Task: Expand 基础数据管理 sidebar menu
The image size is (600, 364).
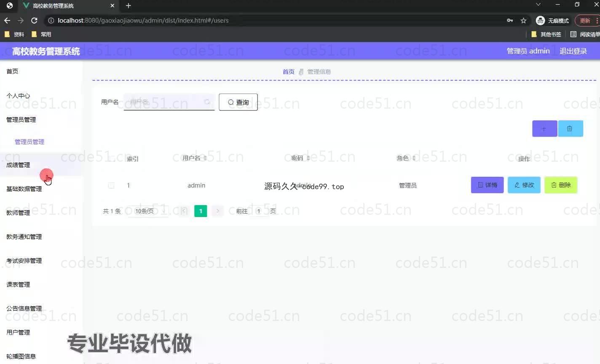Action: click(41, 189)
